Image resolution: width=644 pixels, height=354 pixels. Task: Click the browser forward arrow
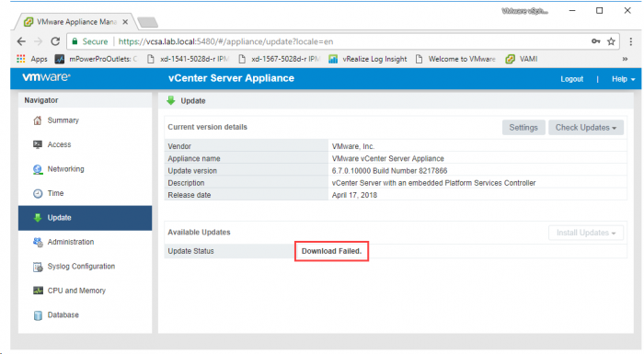click(39, 41)
